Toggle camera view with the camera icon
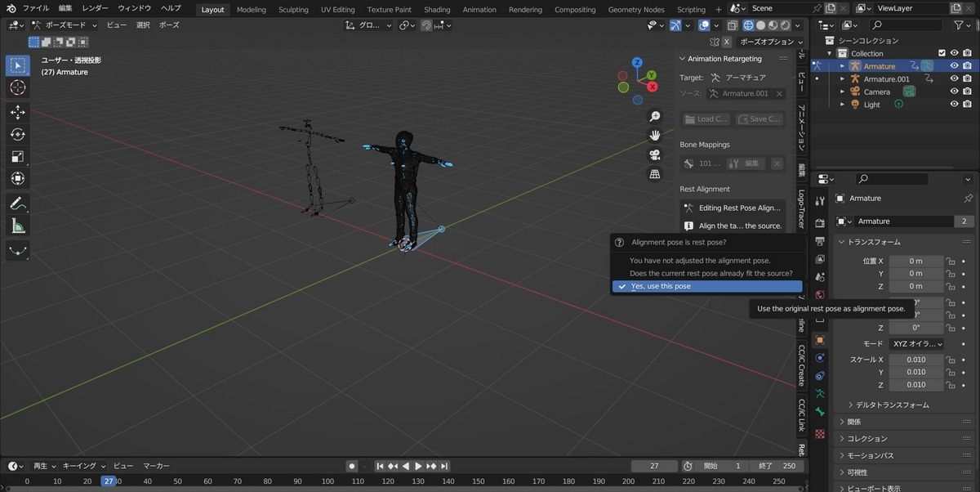980x492 pixels. pyautogui.click(x=654, y=155)
